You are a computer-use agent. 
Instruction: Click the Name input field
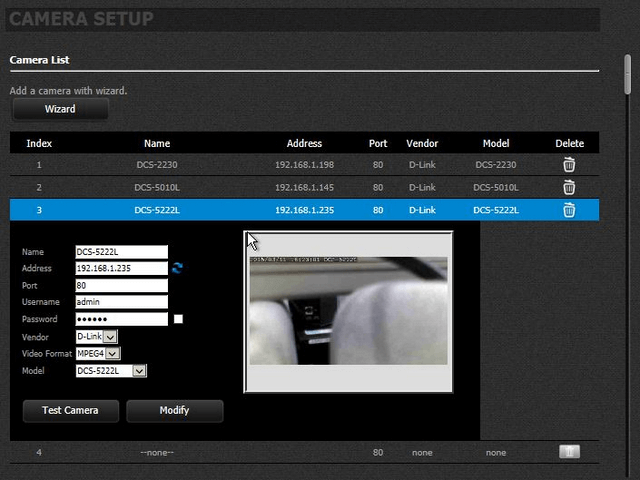click(122, 252)
